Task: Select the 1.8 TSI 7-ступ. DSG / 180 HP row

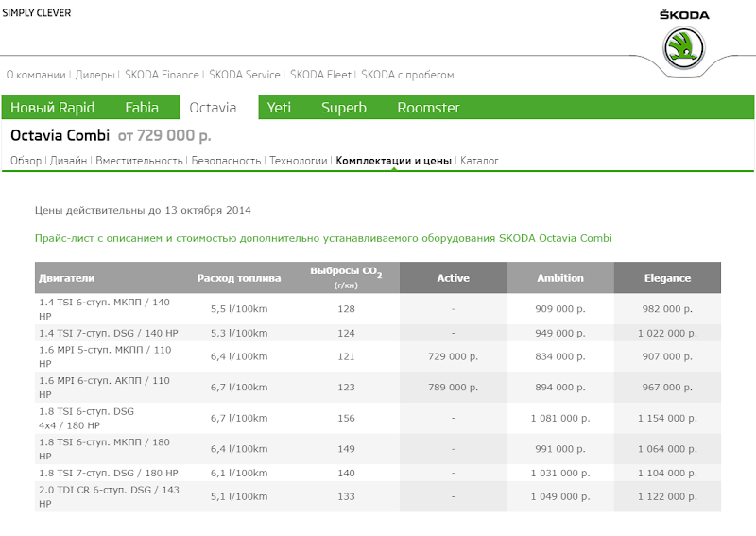Action: pyautogui.click(x=377, y=473)
